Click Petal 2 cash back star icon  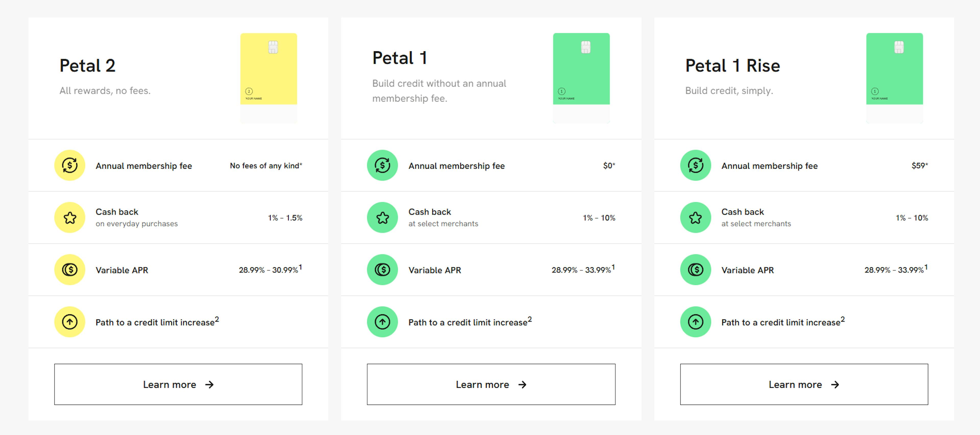tap(70, 217)
